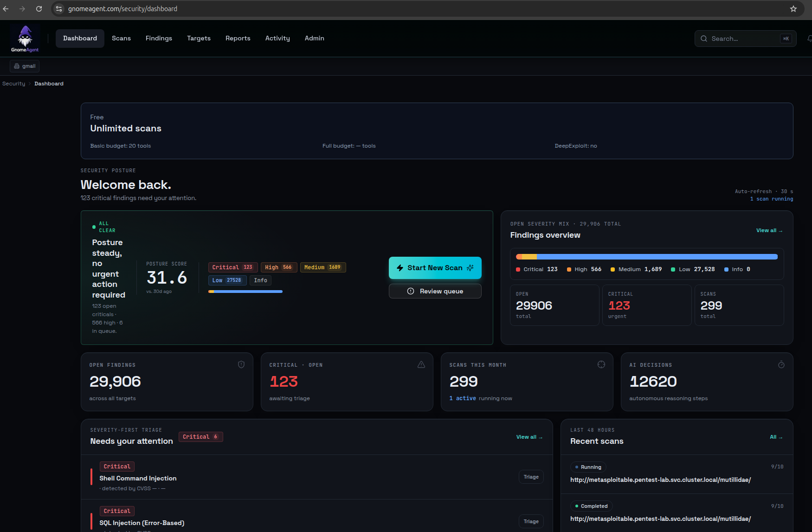This screenshot has height=532, width=812.
Task: Click the browser address bar URL
Action: point(122,9)
